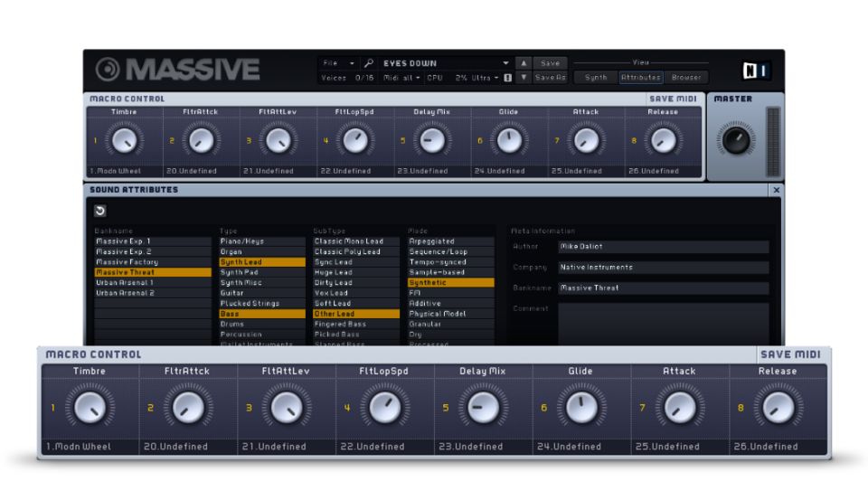Reset sound attributes with the circular arrow icon

(99, 211)
